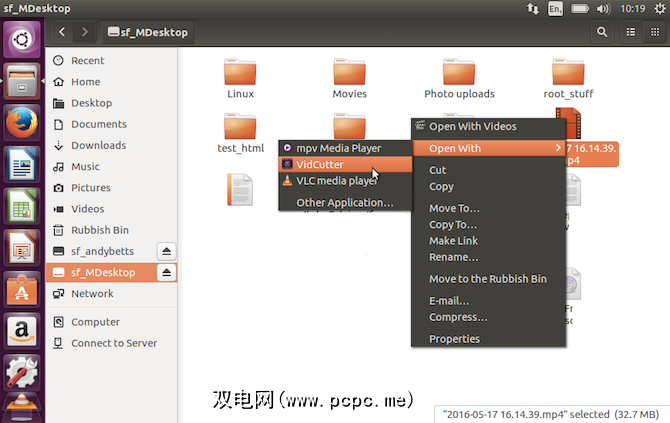
Task: Choose Other Application… in submenu
Action: click(345, 203)
